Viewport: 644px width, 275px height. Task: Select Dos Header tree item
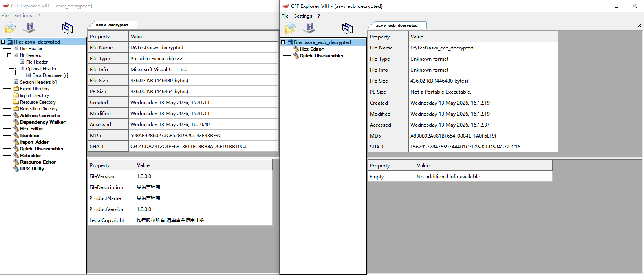[31, 49]
